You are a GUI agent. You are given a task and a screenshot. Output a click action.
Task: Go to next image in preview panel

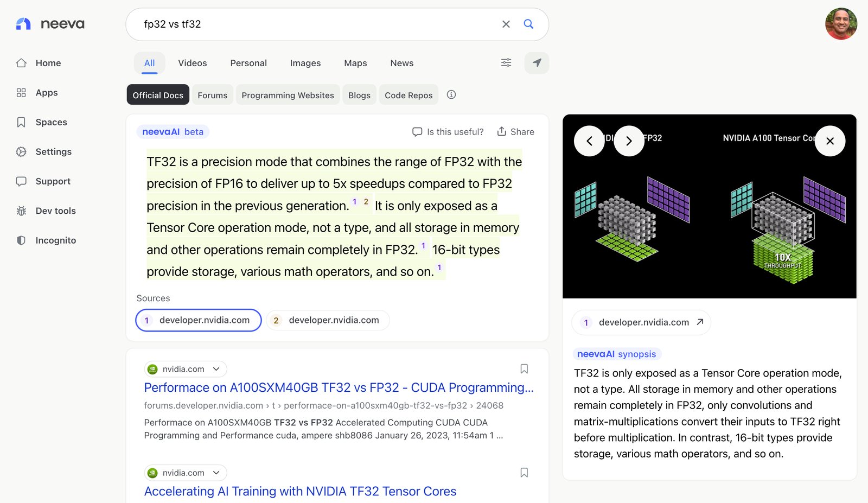pyautogui.click(x=629, y=141)
